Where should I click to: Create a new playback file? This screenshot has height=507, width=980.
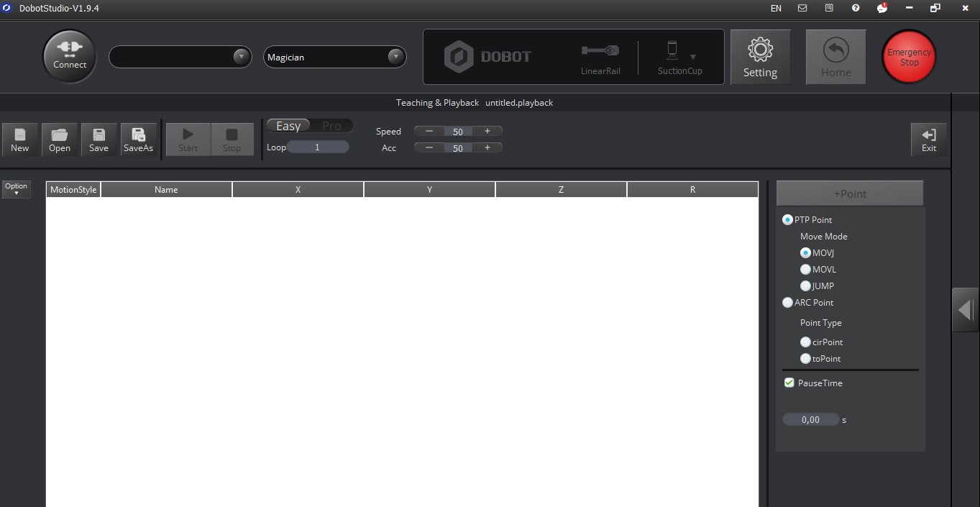(19, 139)
